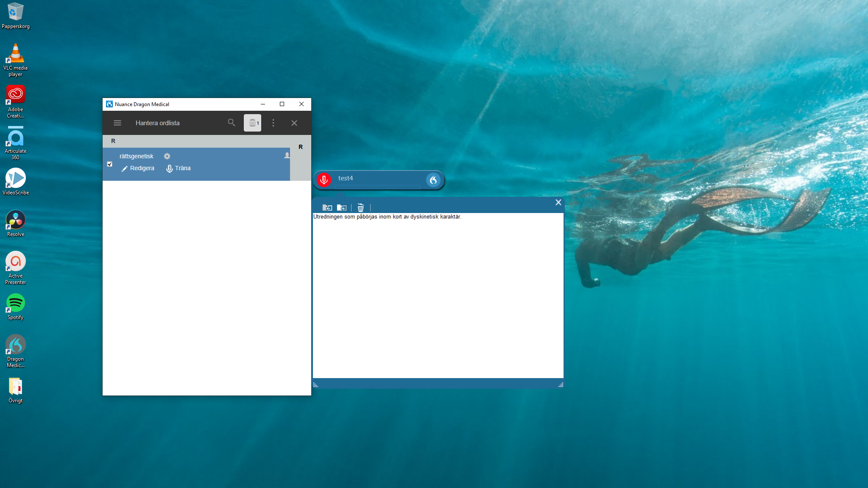Click the delete word trash button
This screenshot has height=488, width=868.
pos(253,123)
